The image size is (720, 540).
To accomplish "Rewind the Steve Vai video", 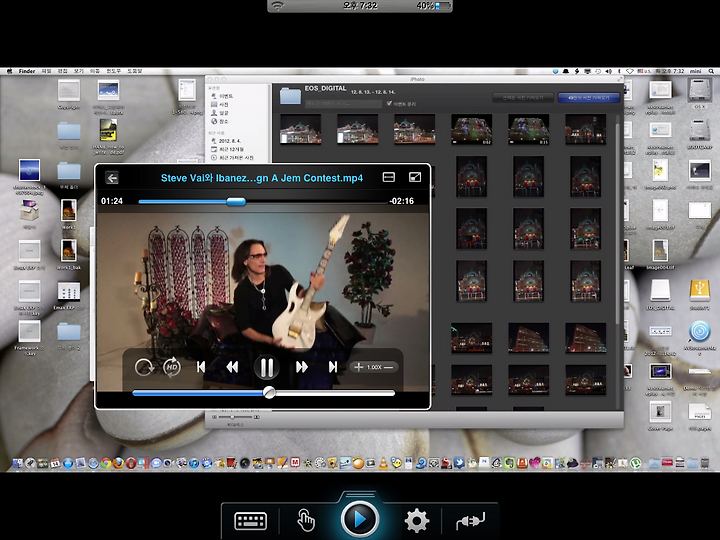I will point(232,367).
